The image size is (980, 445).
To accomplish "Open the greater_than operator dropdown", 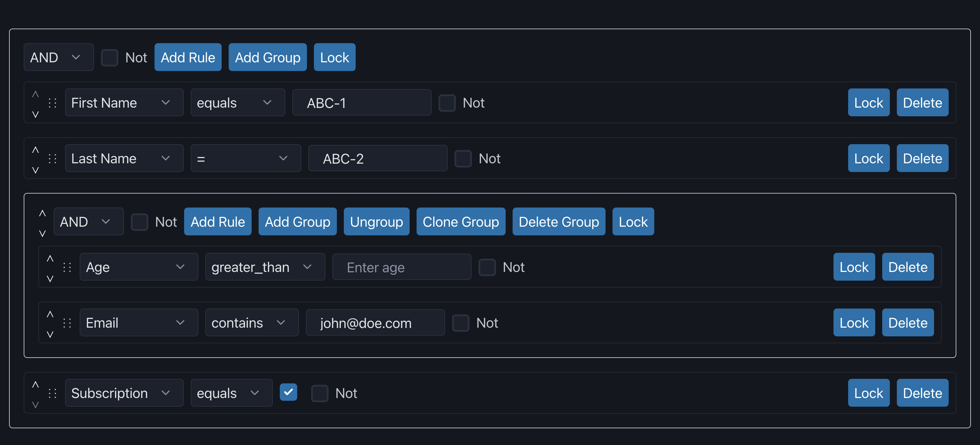I will (265, 267).
